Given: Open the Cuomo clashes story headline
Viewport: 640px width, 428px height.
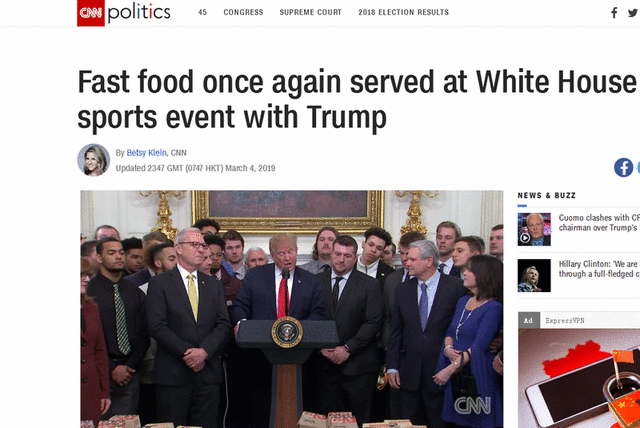Looking at the screenshot, I should (x=599, y=223).
